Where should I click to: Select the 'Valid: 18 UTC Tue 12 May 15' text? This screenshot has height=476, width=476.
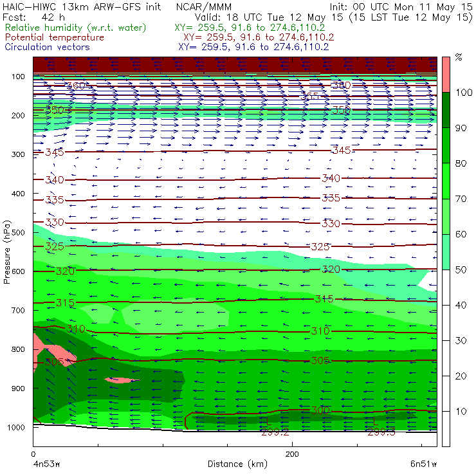coord(270,17)
